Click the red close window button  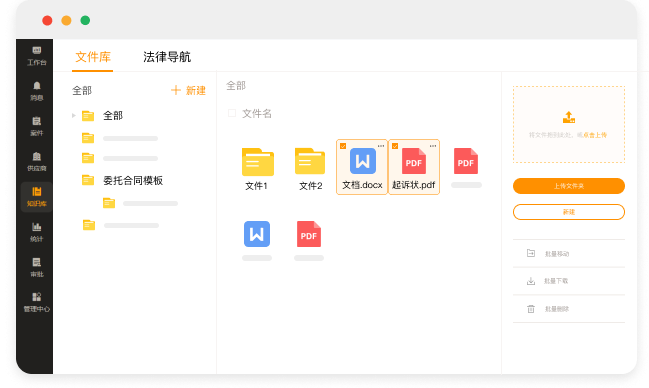[47, 20]
